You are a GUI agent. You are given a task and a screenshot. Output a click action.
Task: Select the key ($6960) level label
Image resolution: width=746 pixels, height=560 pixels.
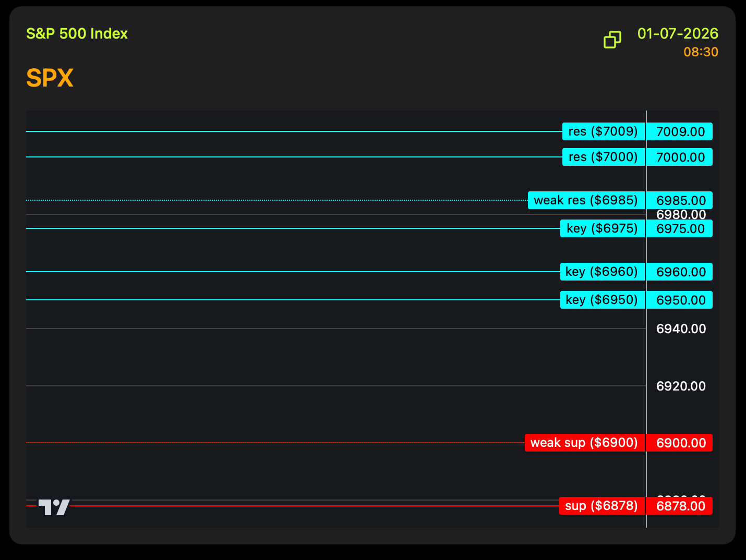click(x=601, y=272)
